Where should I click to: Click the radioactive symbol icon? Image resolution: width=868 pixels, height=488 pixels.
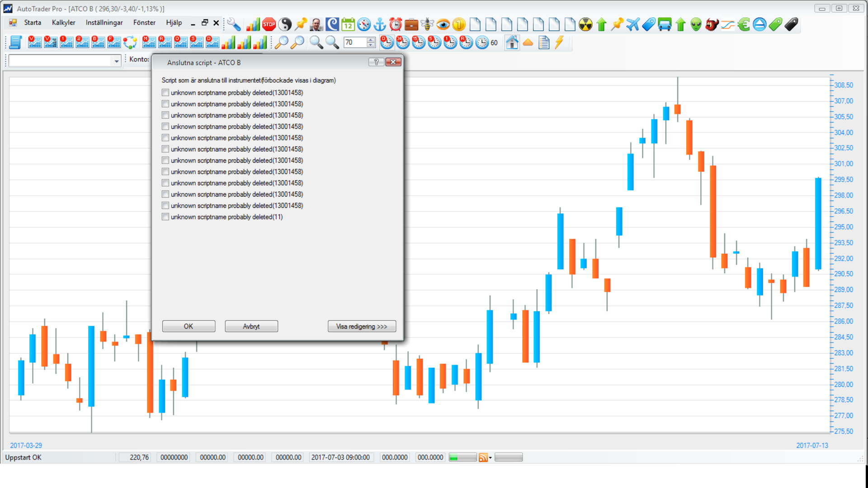pos(585,24)
